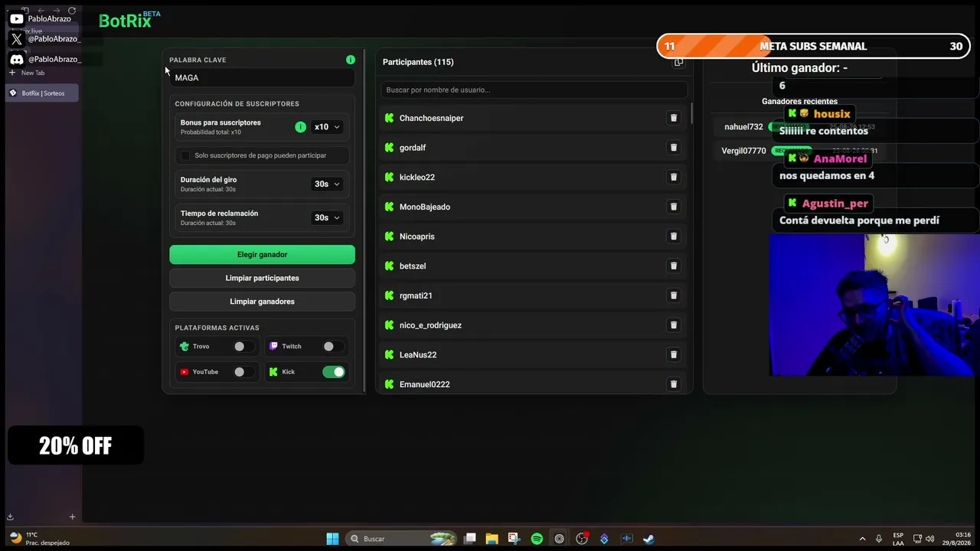Disable the Kick platform toggle

tap(334, 372)
